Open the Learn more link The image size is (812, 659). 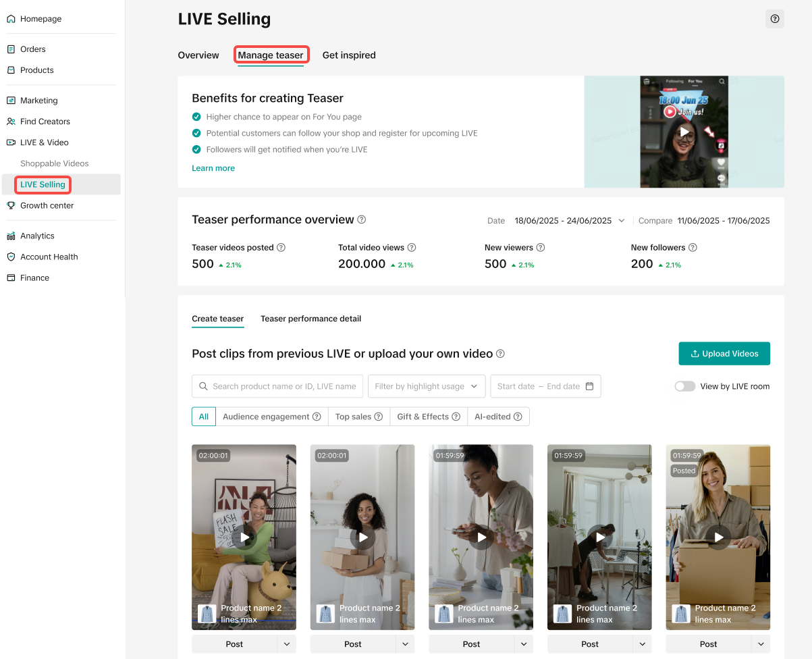[213, 168]
